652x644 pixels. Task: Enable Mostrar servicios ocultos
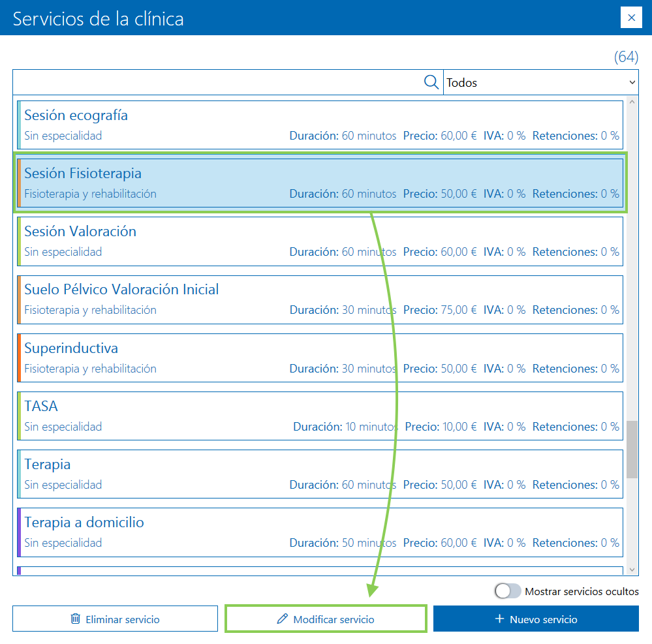(x=507, y=591)
